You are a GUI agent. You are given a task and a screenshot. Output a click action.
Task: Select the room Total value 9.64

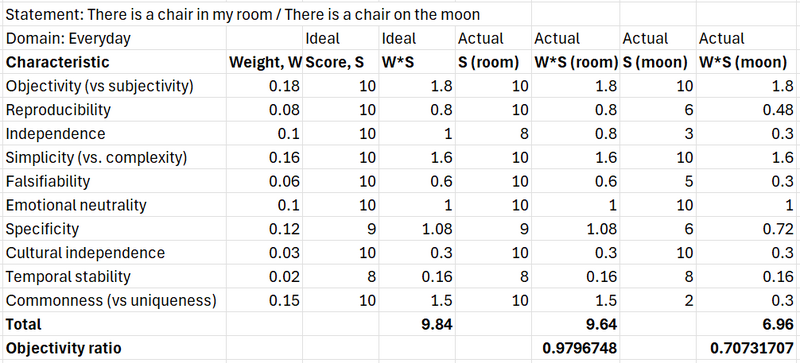tap(576, 324)
